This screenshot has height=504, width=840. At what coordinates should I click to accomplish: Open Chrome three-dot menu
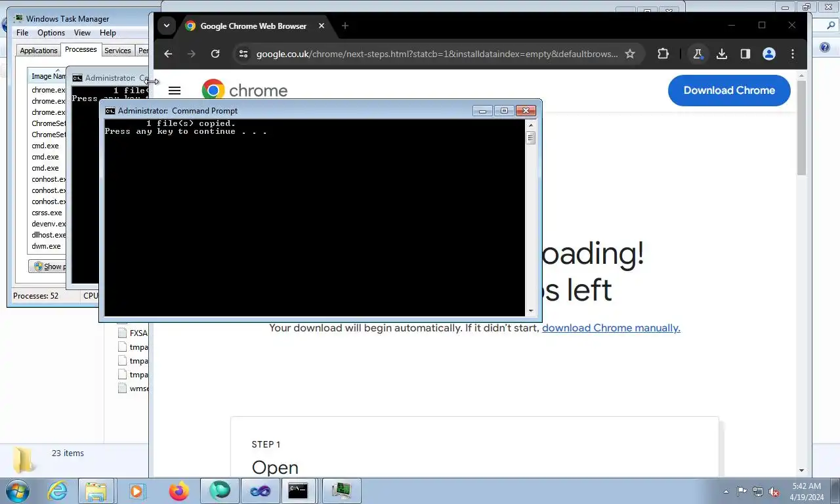click(793, 54)
